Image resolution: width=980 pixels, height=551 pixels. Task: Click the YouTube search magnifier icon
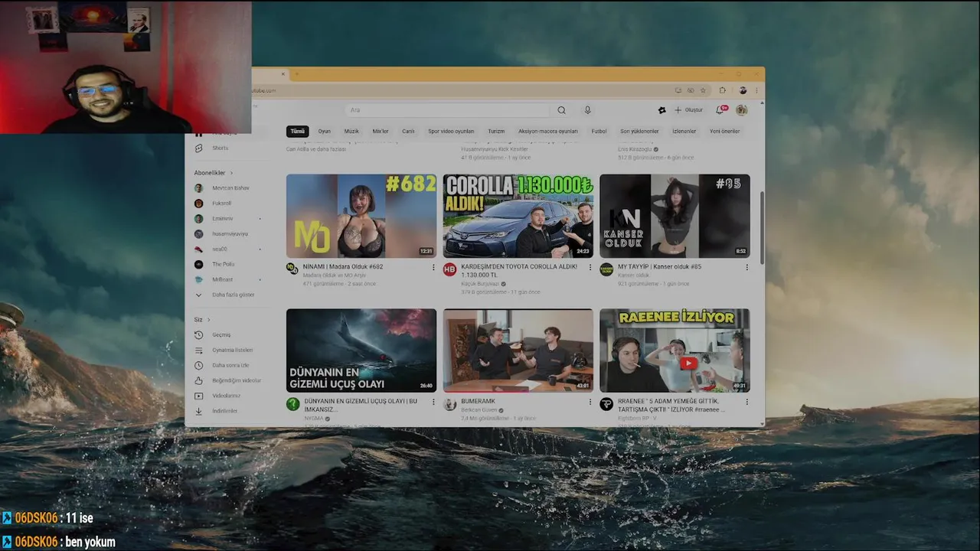point(561,110)
